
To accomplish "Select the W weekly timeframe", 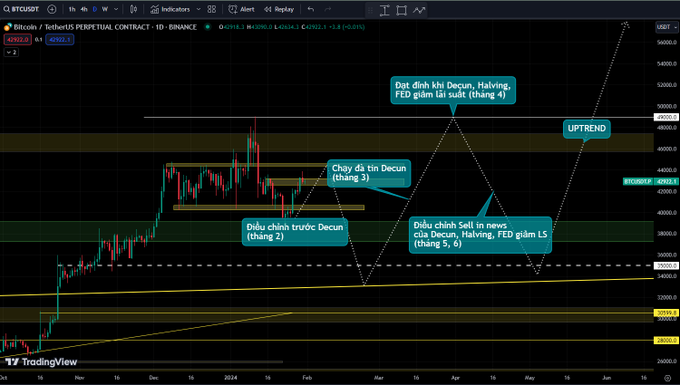I will pyautogui.click(x=105, y=9).
